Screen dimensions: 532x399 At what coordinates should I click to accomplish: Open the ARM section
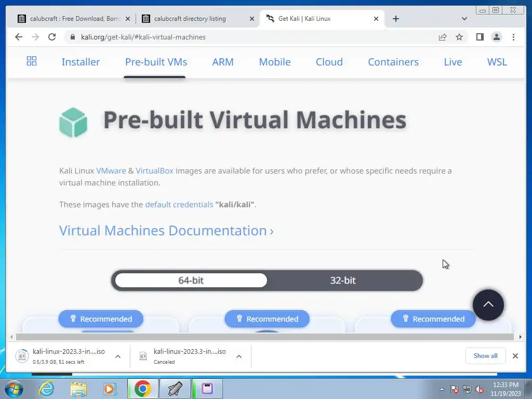(223, 62)
